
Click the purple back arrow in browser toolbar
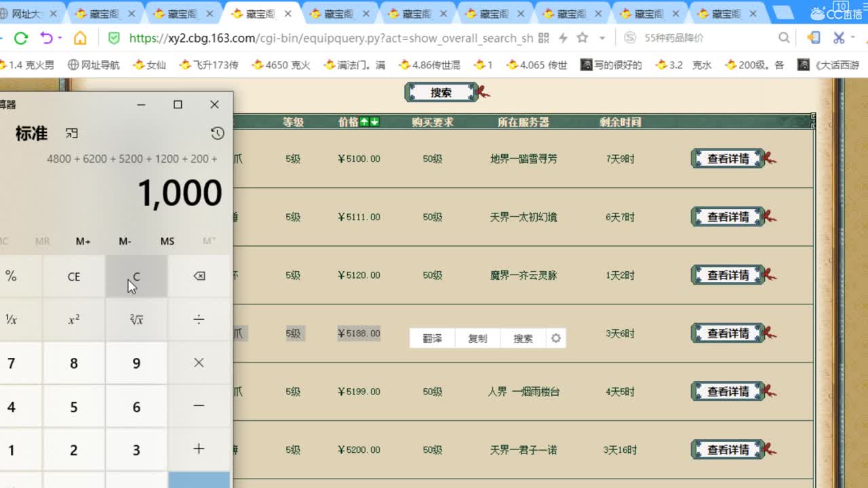click(46, 39)
